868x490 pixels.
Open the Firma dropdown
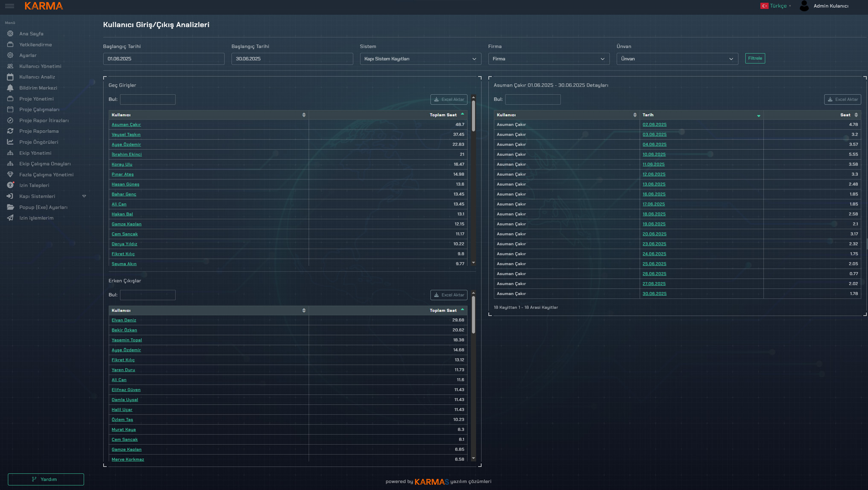tap(548, 59)
